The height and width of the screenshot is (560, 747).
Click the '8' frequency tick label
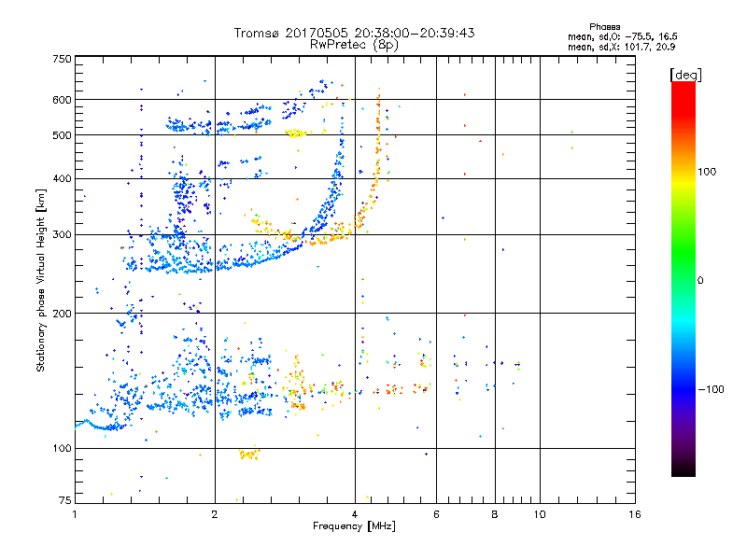[x=495, y=514]
